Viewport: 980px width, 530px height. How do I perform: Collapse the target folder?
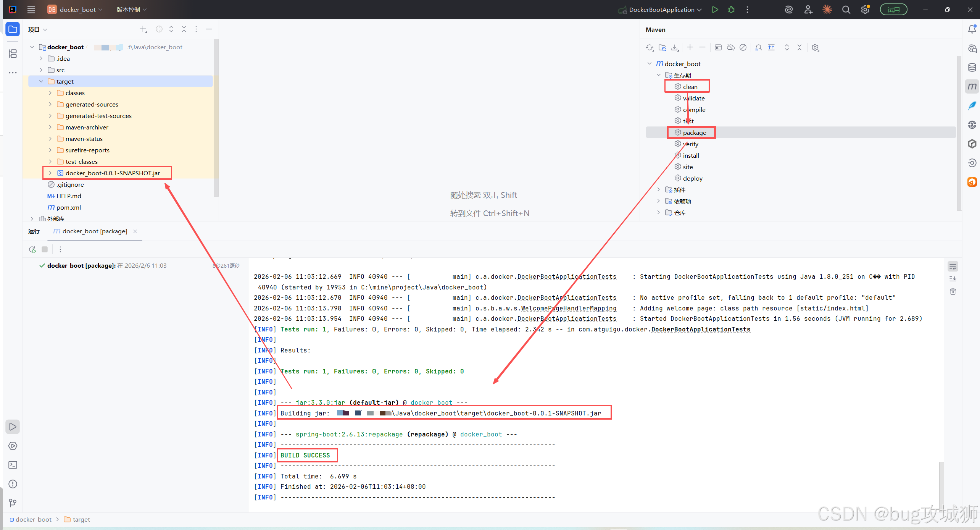(41, 81)
